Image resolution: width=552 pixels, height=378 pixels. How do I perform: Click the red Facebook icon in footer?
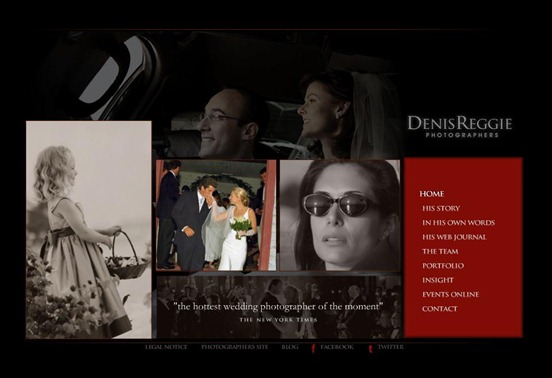point(313,348)
